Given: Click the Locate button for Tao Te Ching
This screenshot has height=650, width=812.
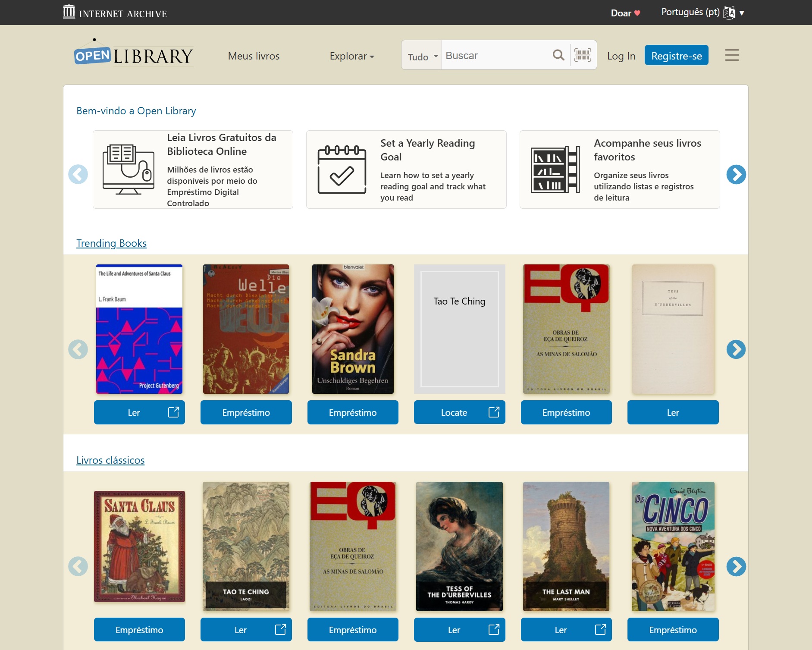Looking at the screenshot, I should coord(459,412).
